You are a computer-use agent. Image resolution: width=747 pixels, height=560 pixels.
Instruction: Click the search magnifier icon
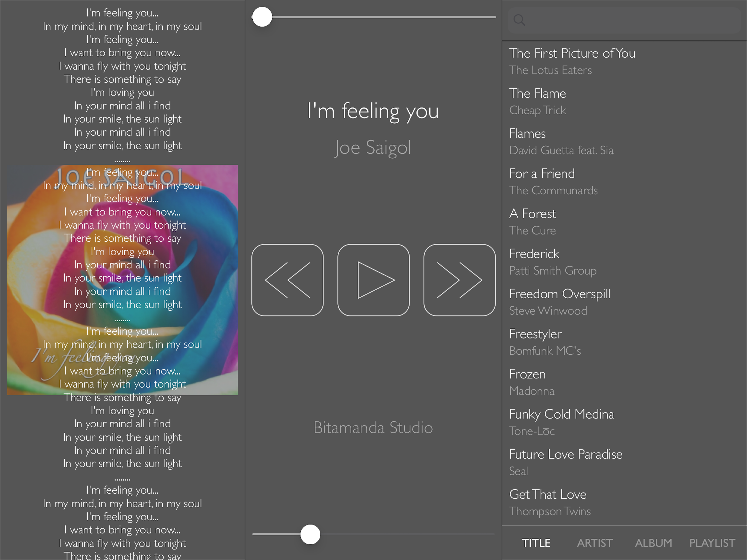pyautogui.click(x=519, y=20)
